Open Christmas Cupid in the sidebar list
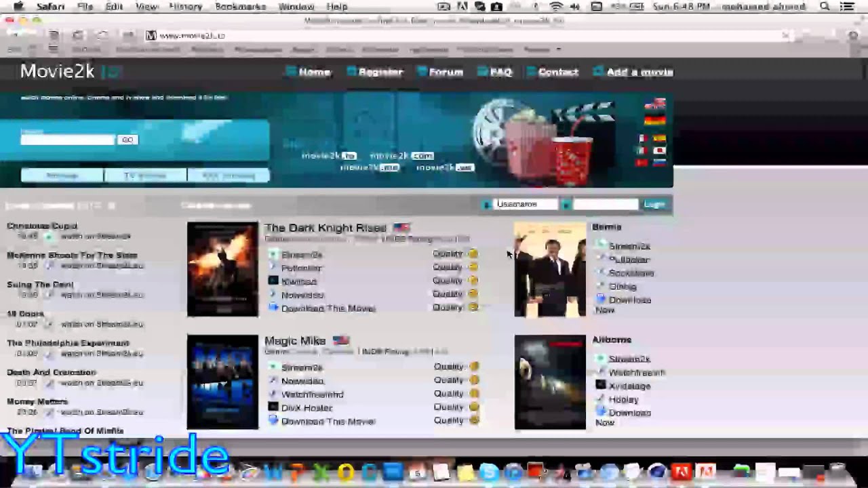Image resolution: width=868 pixels, height=488 pixels. [42, 226]
